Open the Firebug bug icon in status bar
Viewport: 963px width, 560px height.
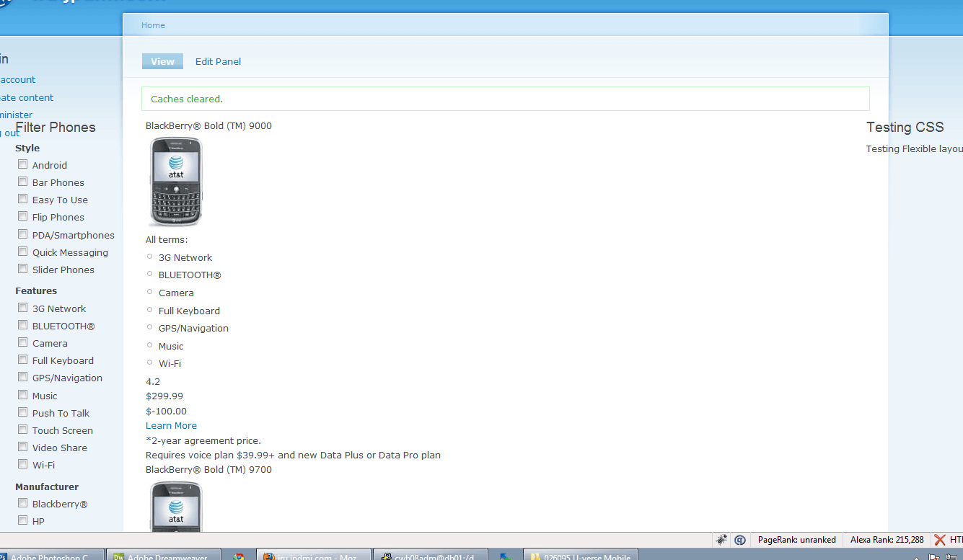click(x=721, y=539)
